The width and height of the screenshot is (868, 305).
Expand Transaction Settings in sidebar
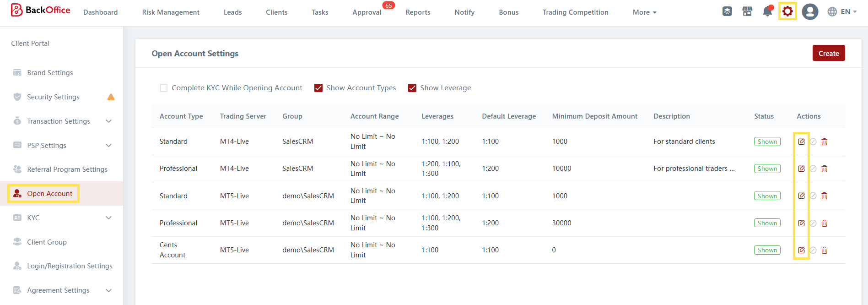(x=108, y=121)
